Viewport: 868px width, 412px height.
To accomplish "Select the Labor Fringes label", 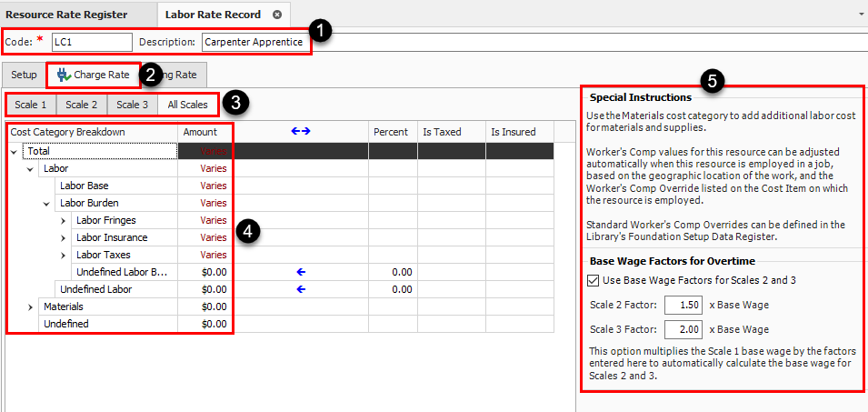I will click(x=105, y=220).
